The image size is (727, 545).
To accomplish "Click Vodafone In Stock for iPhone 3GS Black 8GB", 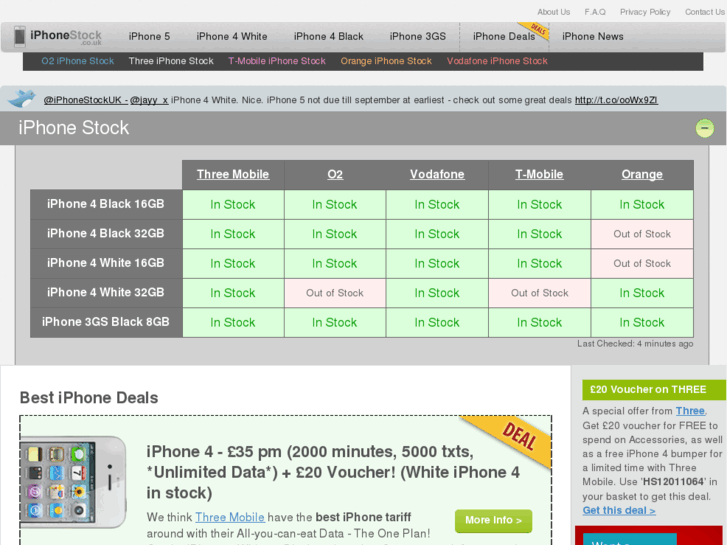I will (437, 322).
